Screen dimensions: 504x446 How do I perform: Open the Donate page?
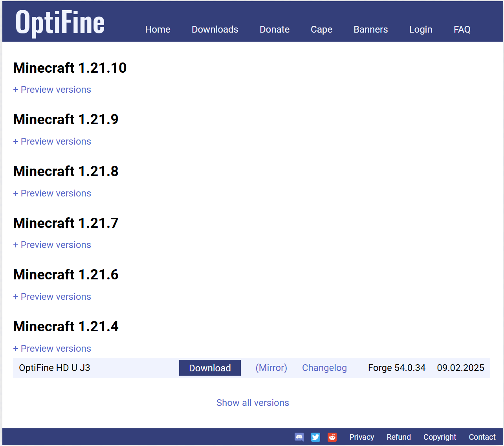click(275, 29)
